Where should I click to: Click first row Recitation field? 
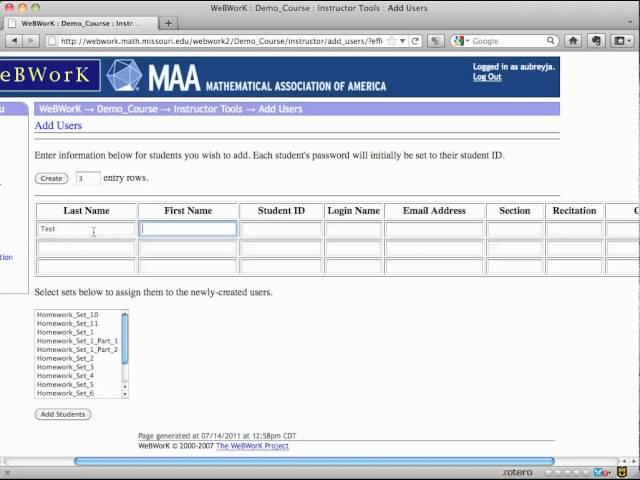click(574, 229)
